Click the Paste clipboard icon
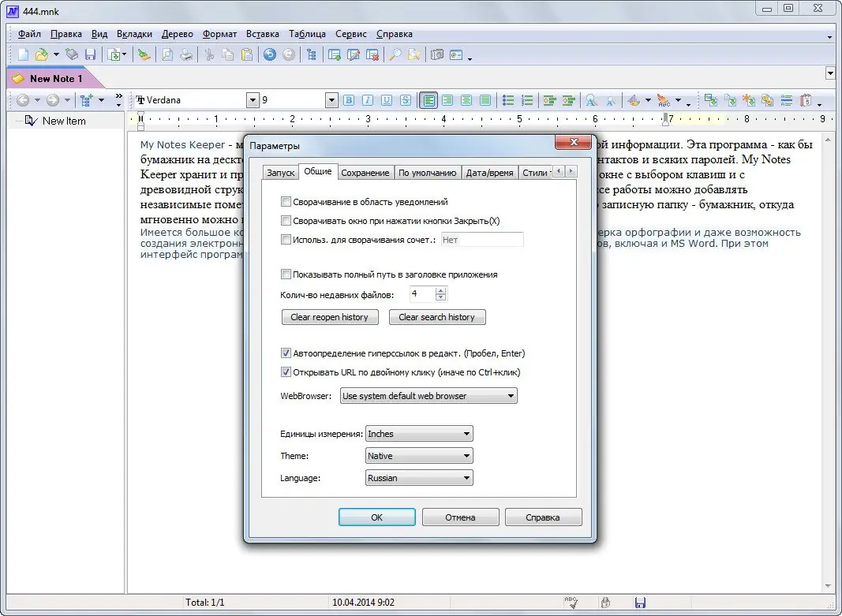The image size is (842, 616). (247, 54)
